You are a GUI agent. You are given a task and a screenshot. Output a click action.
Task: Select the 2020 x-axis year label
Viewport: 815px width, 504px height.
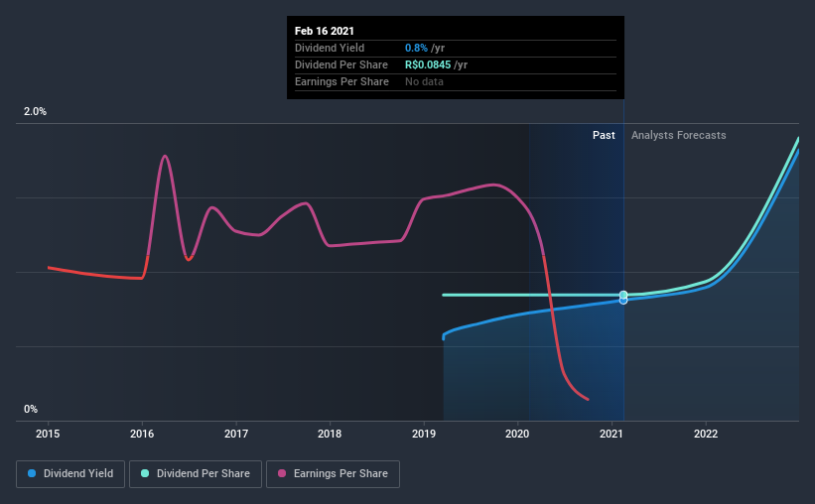[517, 434]
